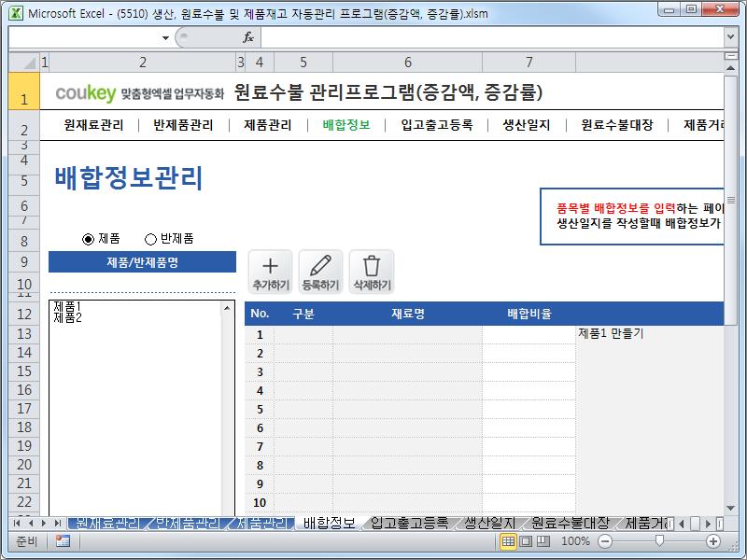Viewport: 747px width, 560px height.
Task: Click the 배합비율 column header
Action: 529,314
